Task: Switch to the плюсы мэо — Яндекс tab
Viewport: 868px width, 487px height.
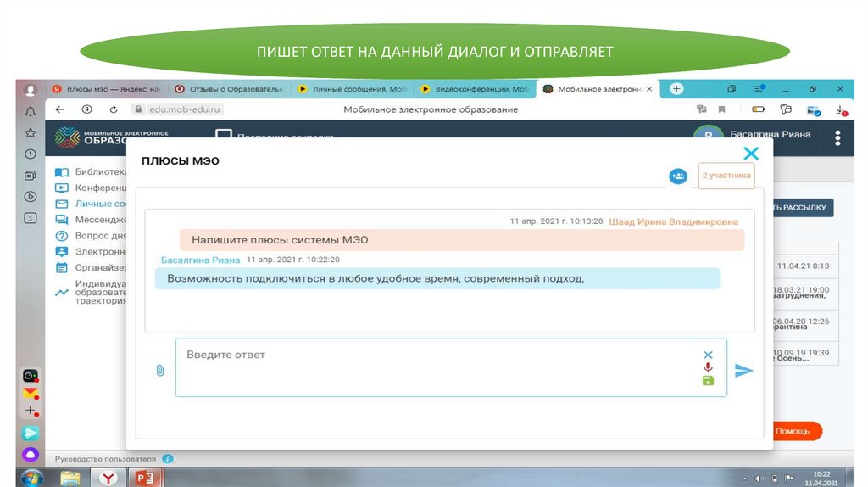Action: pyautogui.click(x=106, y=89)
